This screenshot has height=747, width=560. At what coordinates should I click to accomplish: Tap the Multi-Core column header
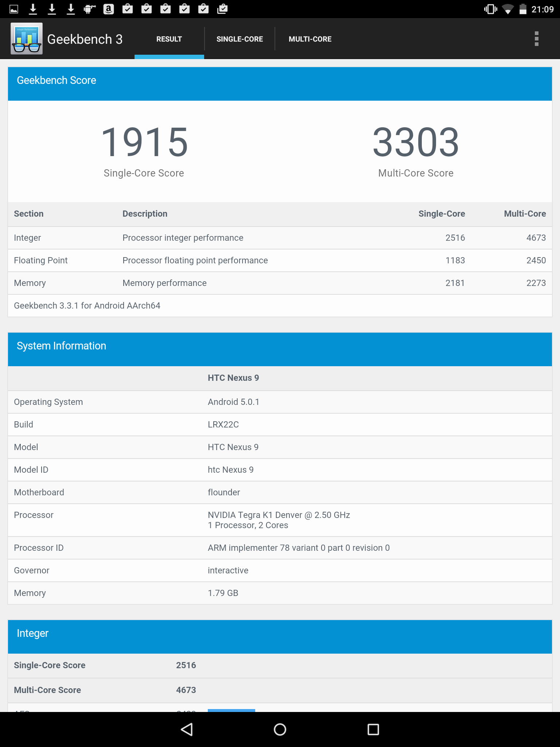tap(525, 214)
